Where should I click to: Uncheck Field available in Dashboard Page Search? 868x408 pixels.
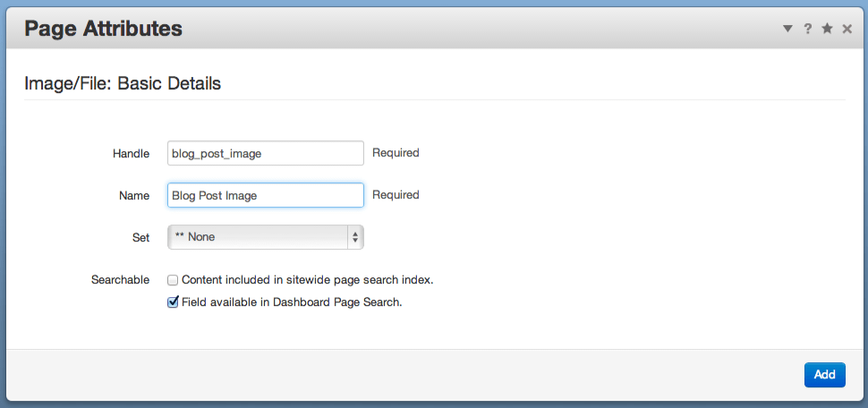point(173,302)
